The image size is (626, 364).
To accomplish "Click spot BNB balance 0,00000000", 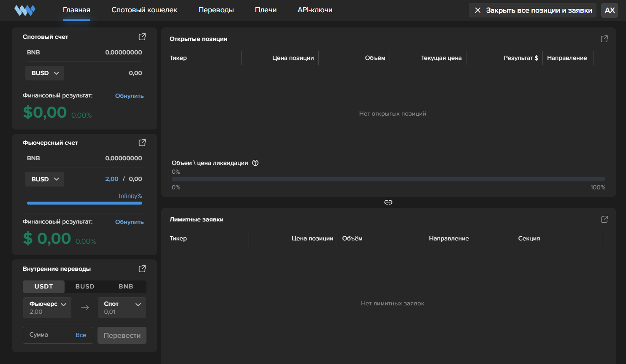I will coord(124,52).
